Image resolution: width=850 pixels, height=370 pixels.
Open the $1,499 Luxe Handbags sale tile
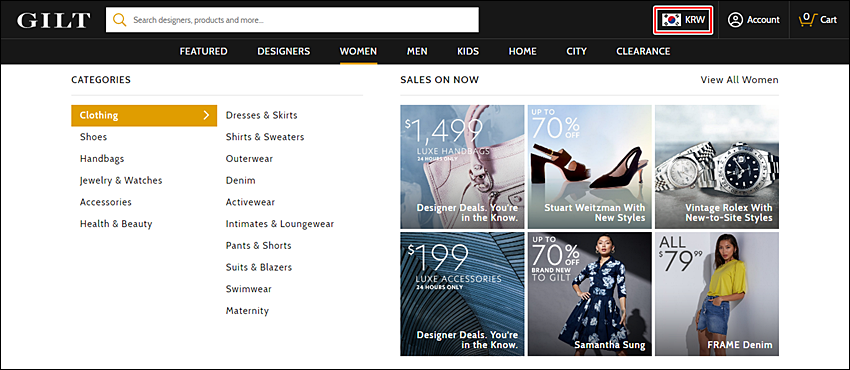[x=462, y=167]
